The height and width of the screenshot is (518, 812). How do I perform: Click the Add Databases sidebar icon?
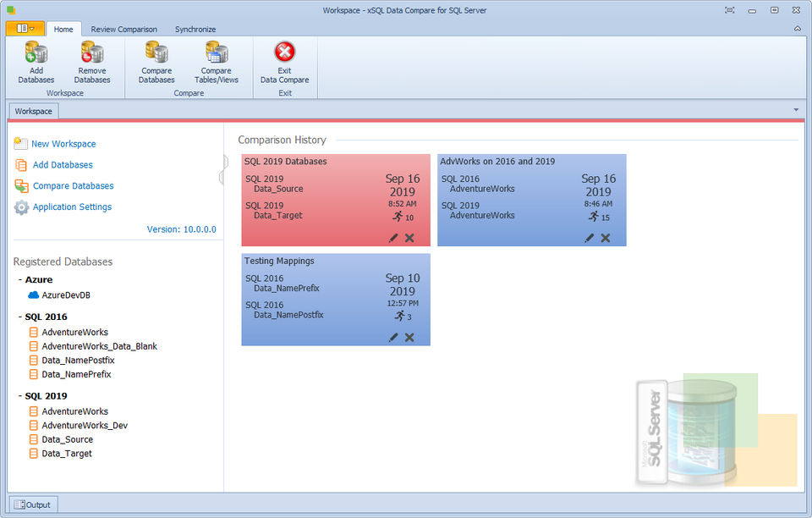coord(20,165)
